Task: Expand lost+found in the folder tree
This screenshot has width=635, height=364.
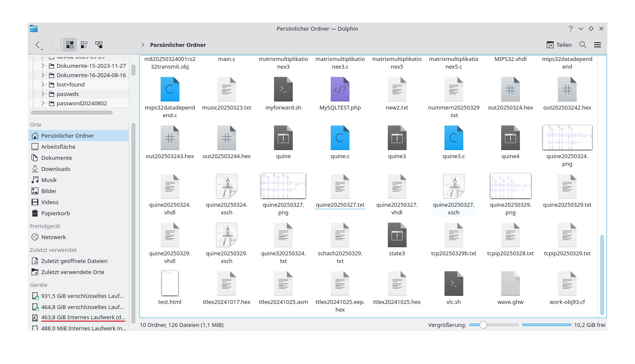Action: pyautogui.click(x=42, y=84)
